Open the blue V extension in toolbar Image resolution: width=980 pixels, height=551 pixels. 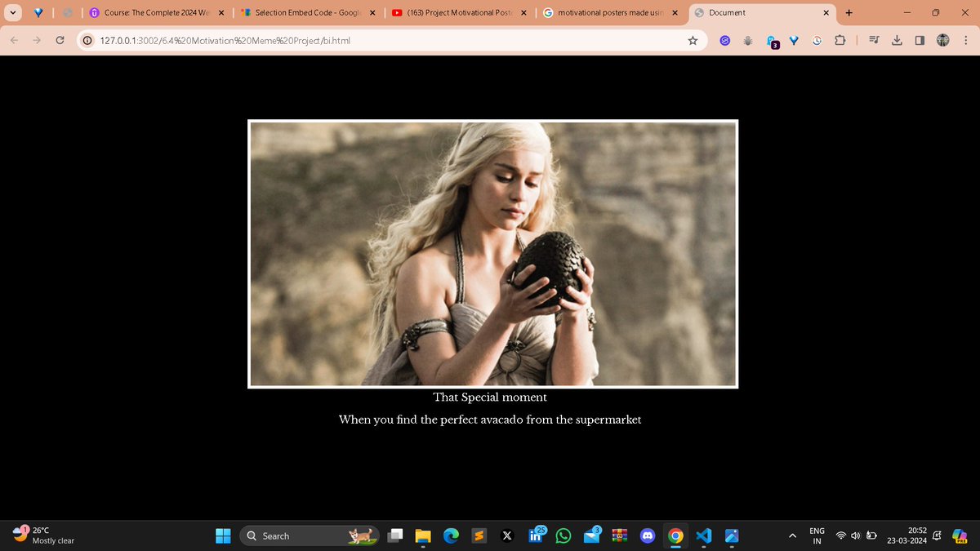[794, 40]
